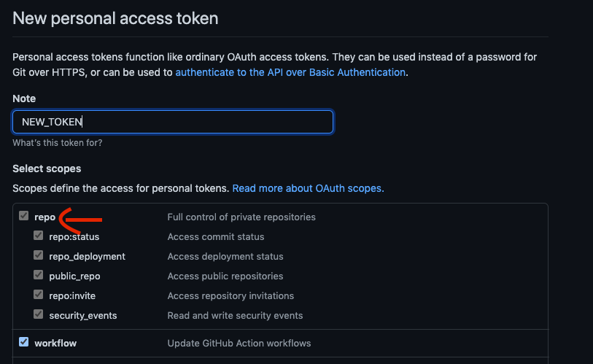Focus the Note field containing NEW_TOKEN
The height and width of the screenshot is (364, 593).
(x=173, y=122)
